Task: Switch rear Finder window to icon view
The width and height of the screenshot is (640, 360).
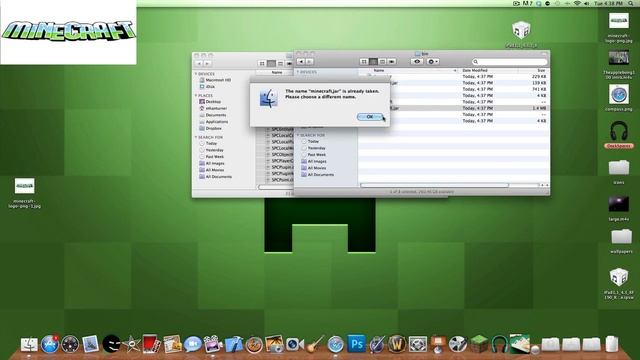Action: 262,63
